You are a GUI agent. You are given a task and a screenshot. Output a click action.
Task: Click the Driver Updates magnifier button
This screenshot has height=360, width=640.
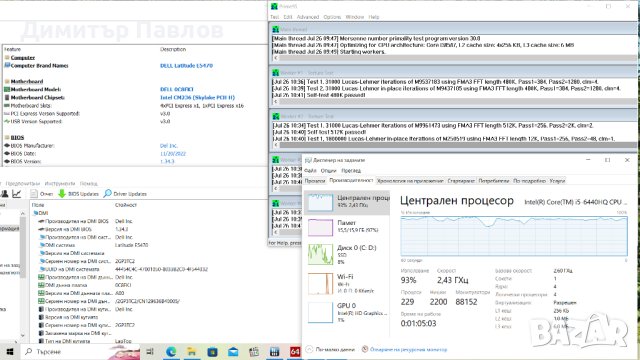point(125,194)
